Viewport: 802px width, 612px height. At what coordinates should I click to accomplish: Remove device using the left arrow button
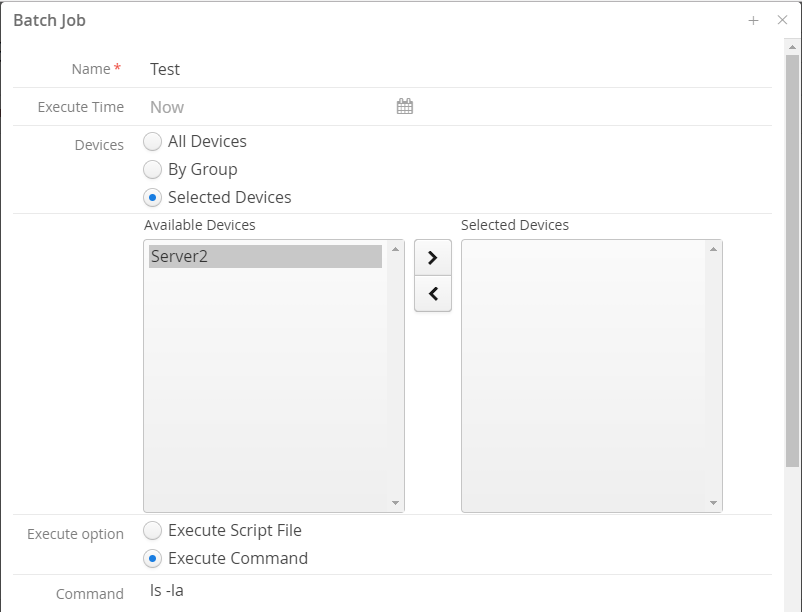(432, 294)
